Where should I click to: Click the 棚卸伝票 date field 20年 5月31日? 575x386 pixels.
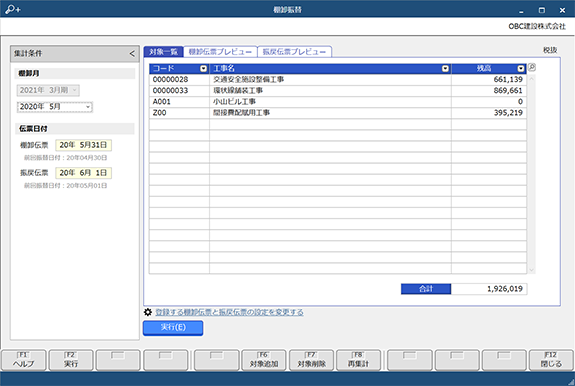tap(84, 145)
